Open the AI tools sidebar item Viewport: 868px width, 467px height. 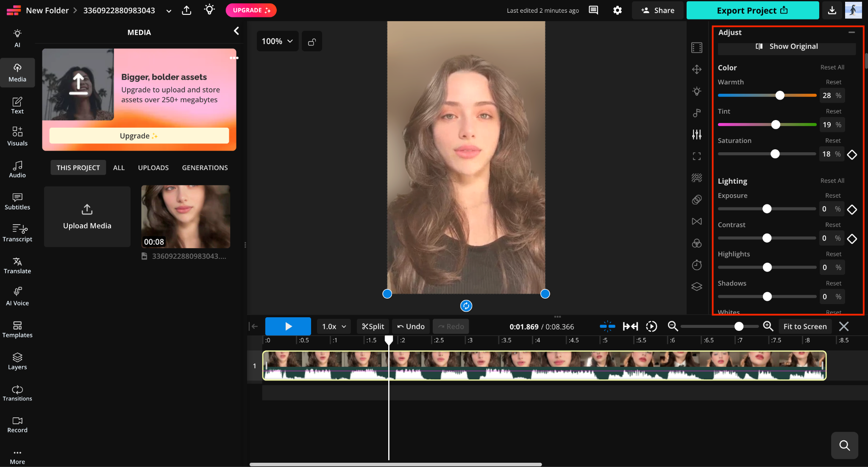pyautogui.click(x=17, y=38)
